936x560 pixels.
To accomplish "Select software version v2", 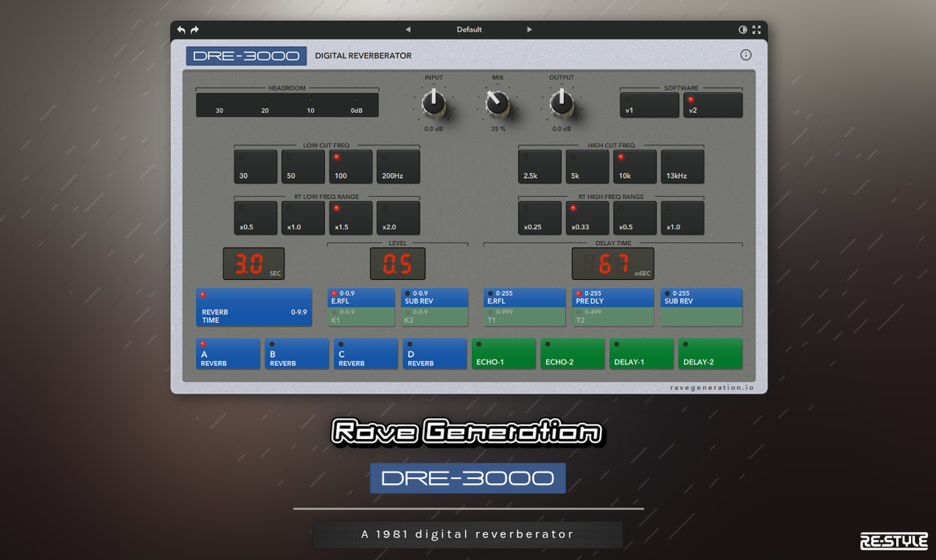I will click(x=713, y=105).
